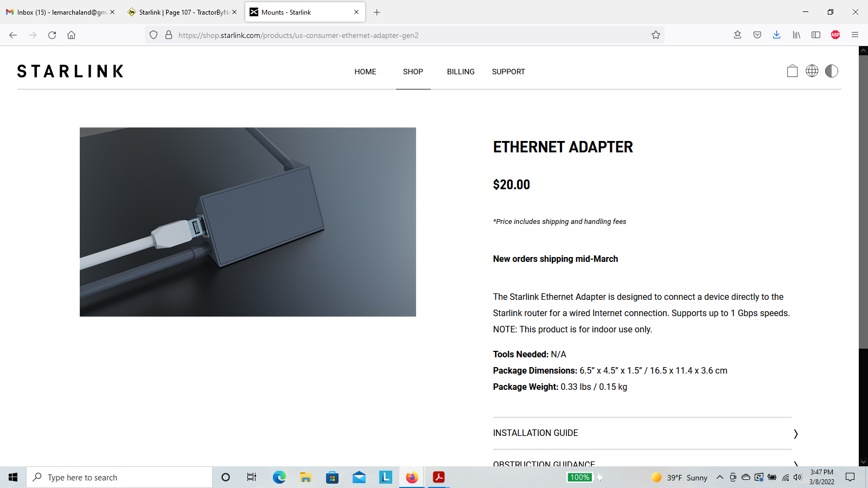Screen dimensions: 868x488
Task: Click the Tools Needed: N/A line
Action: (x=529, y=354)
